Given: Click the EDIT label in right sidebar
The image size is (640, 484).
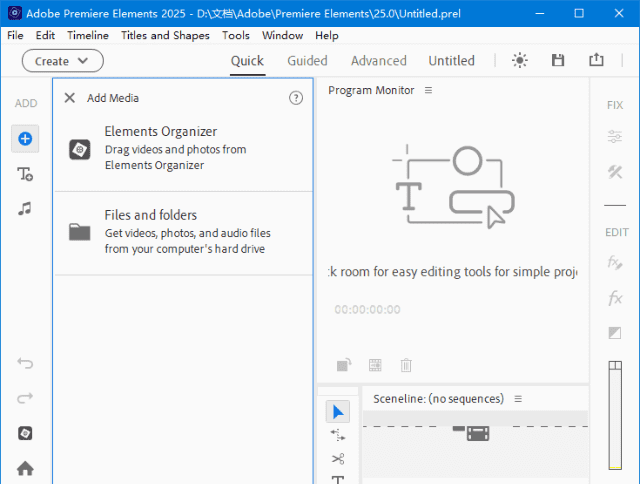Looking at the screenshot, I should click(x=617, y=232).
